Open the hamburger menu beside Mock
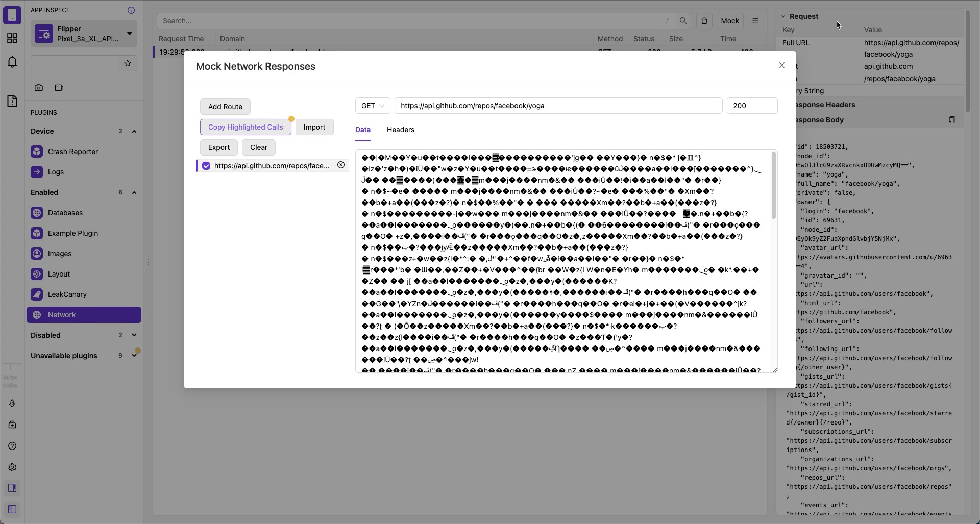 755,21
